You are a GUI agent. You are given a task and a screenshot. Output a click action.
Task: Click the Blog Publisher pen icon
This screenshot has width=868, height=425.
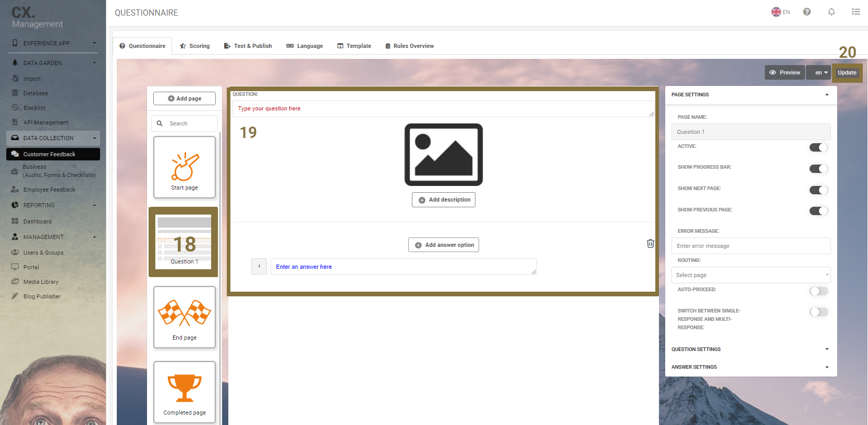(15, 296)
